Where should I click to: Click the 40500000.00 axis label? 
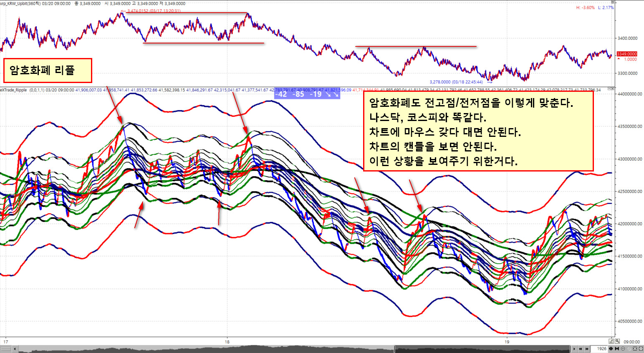(629, 321)
